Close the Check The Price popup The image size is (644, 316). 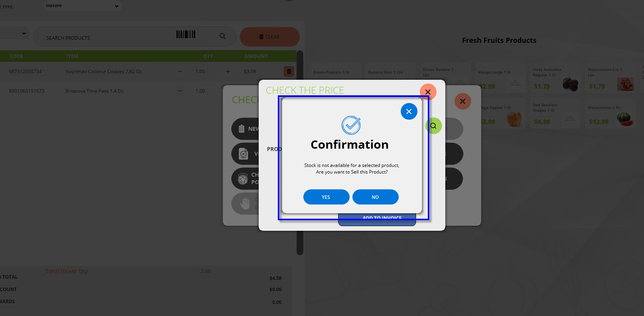click(x=428, y=92)
